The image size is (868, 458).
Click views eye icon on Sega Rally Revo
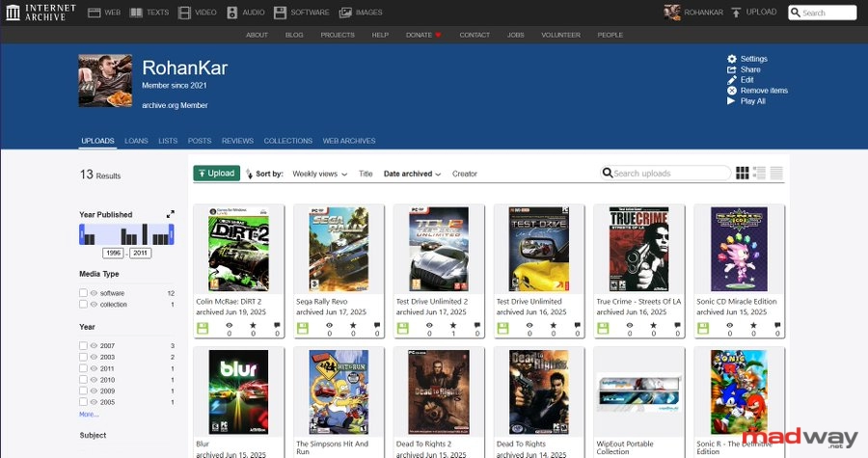point(330,326)
